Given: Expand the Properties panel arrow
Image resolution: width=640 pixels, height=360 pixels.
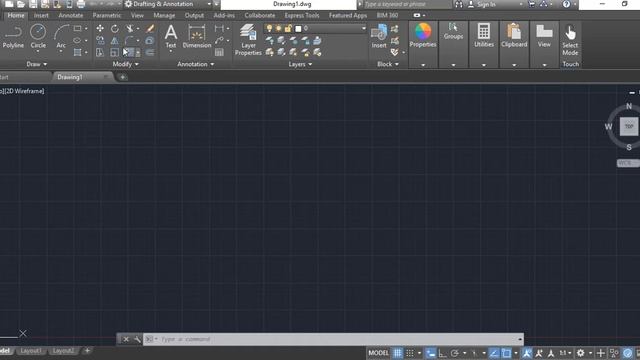Looking at the screenshot, I should (423, 64).
